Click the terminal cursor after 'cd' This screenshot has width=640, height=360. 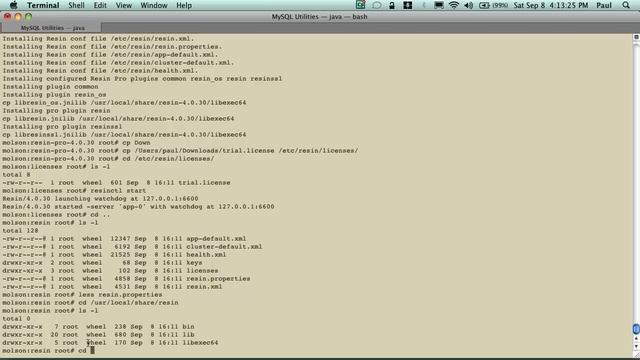click(x=93, y=350)
